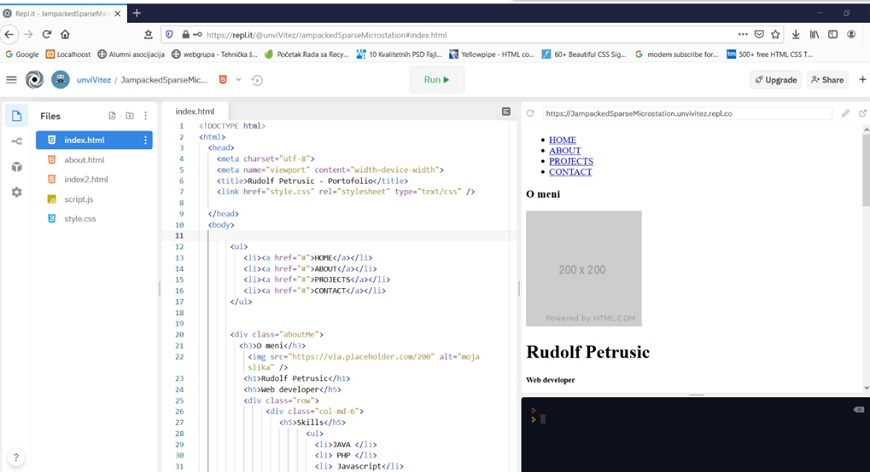Open Repl.it hamburger menu
Image resolution: width=870 pixels, height=472 pixels.
[11, 80]
